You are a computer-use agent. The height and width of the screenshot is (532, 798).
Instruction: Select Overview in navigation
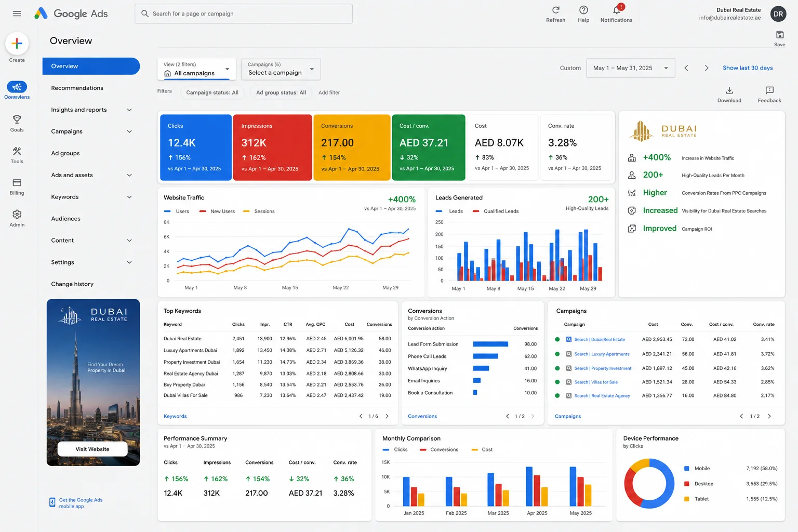(x=91, y=66)
